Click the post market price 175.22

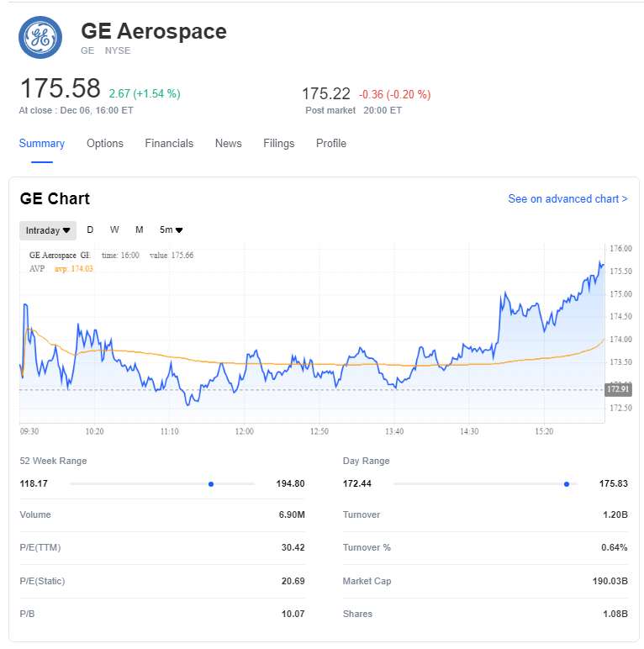(325, 94)
